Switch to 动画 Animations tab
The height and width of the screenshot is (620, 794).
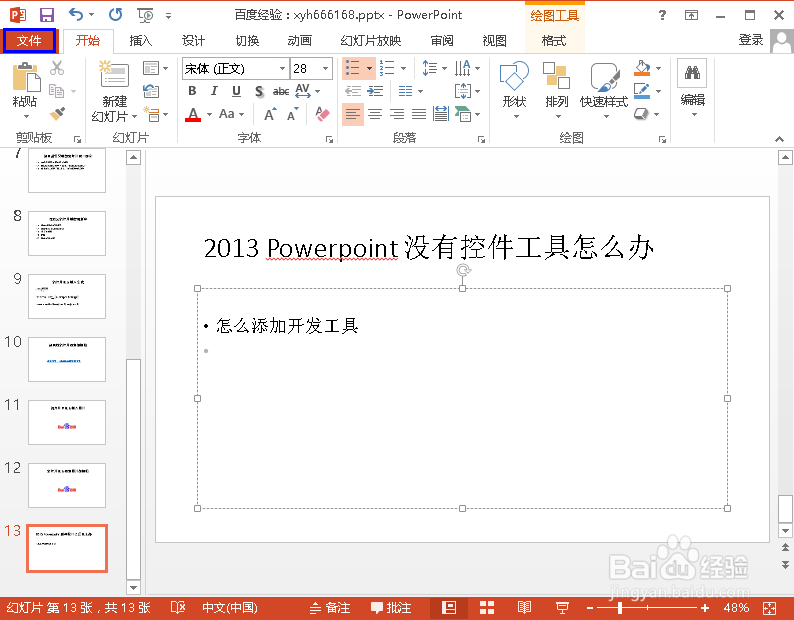[x=300, y=41]
